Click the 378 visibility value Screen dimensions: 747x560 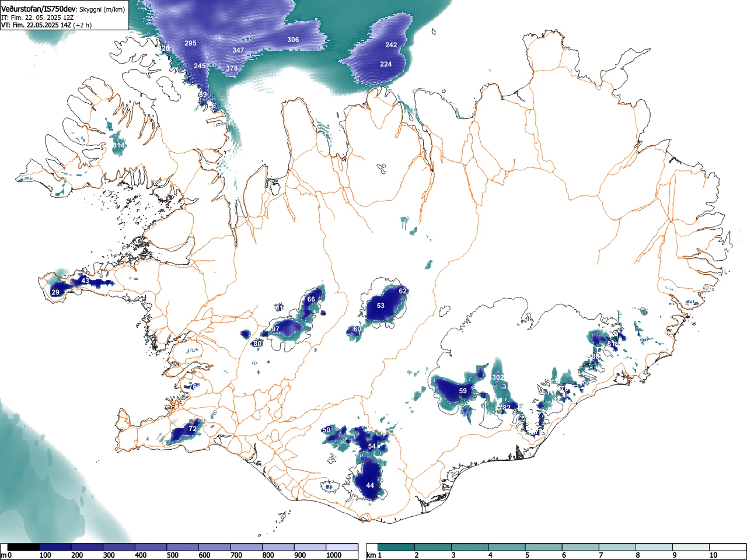[x=232, y=68]
